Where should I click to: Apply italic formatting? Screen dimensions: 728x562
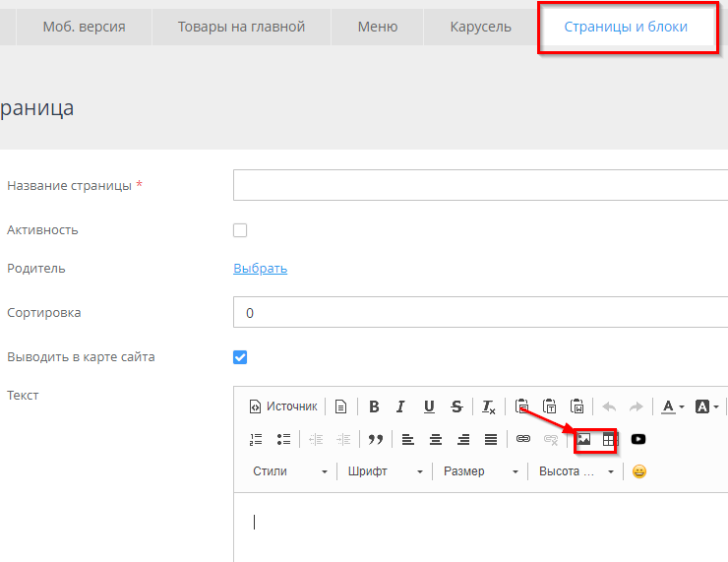[x=400, y=406]
